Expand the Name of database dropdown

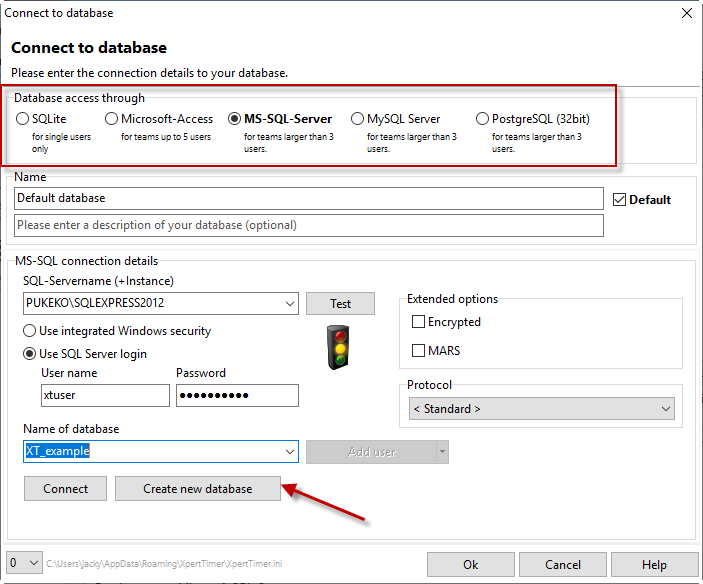(289, 452)
